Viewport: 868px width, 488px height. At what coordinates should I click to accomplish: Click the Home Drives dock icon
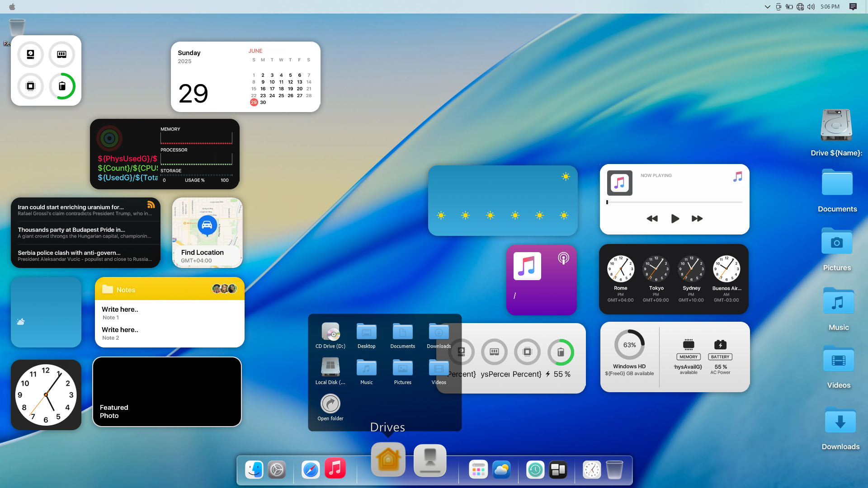388,460
